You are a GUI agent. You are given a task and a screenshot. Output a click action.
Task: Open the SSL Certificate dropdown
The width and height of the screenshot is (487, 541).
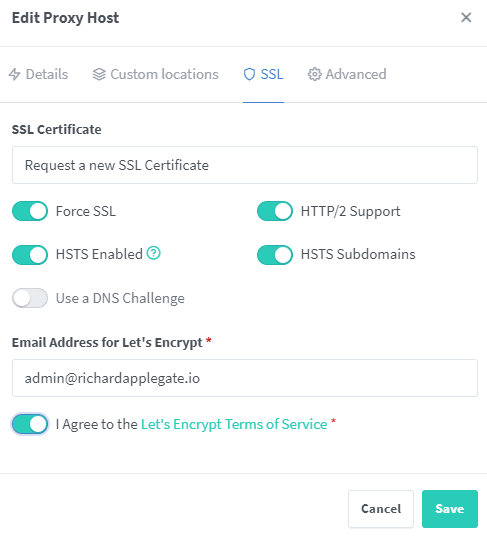click(x=245, y=165)
